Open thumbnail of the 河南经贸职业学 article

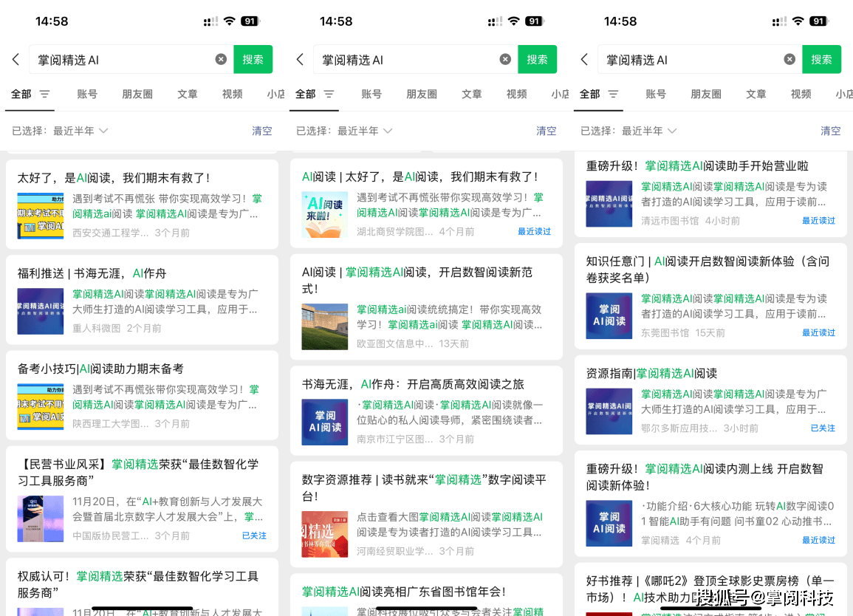(325, 534)
